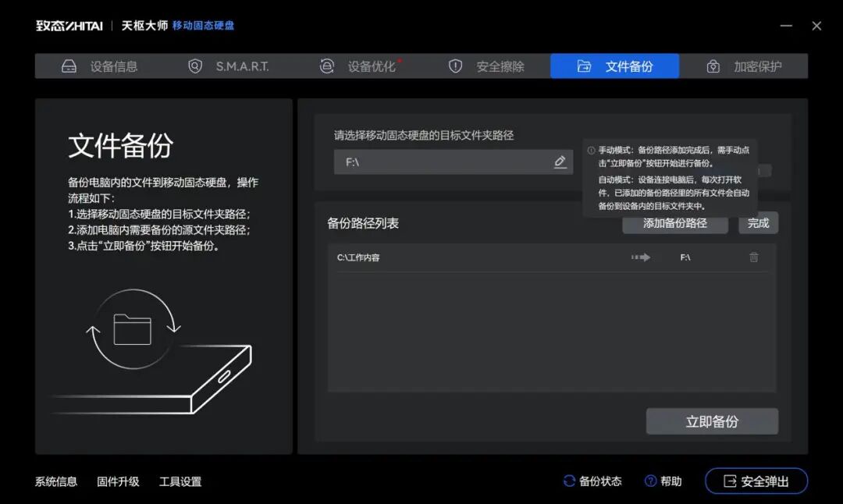843x504 pixels.
Task: Start backup with 立即备份 button
Action: click(x=712, y=421)
